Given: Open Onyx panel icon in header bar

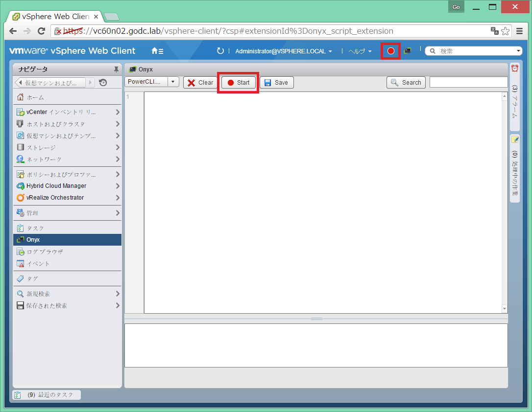Looking at the screenshot, I should pos(408,51).
